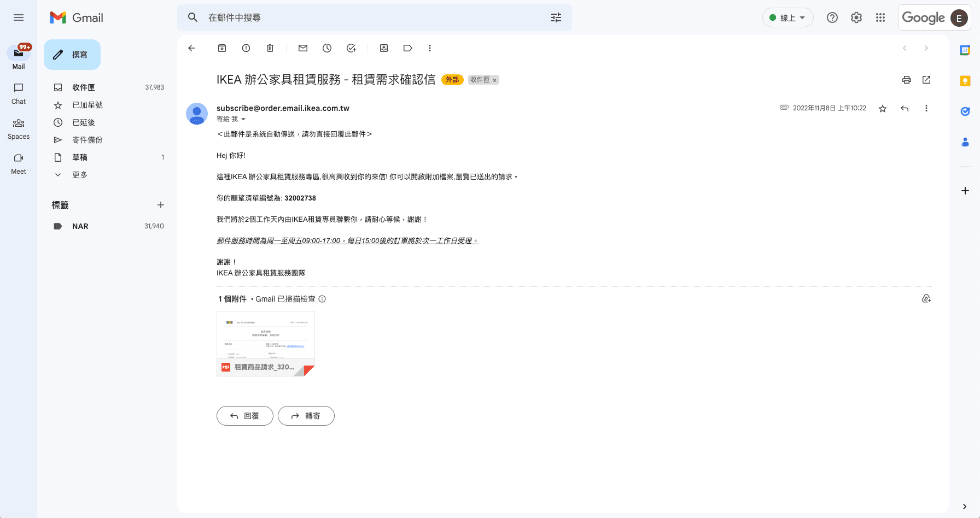Click the 轉寄 forward button

(x=306, y=416)
